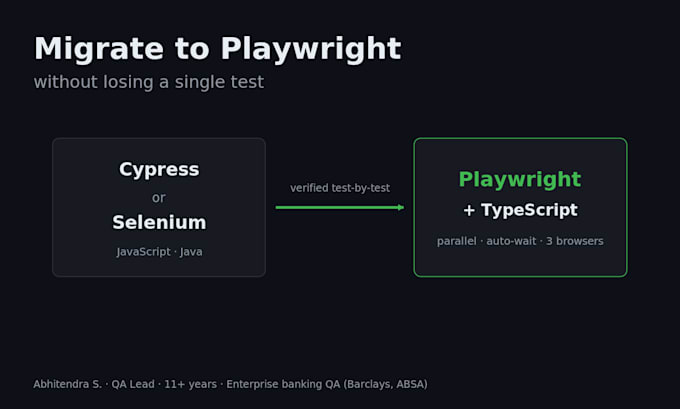
Task: Click the green-bordered Playwright card
Action: click(x=520, y=207)
